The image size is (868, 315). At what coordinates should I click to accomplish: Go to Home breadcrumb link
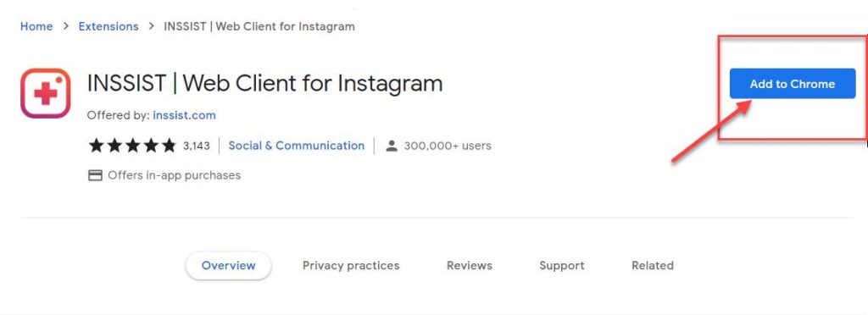pos(36,26)
